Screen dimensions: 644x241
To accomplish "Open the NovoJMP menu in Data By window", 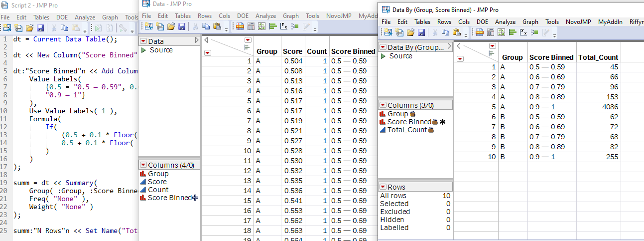I will (578, 22).
